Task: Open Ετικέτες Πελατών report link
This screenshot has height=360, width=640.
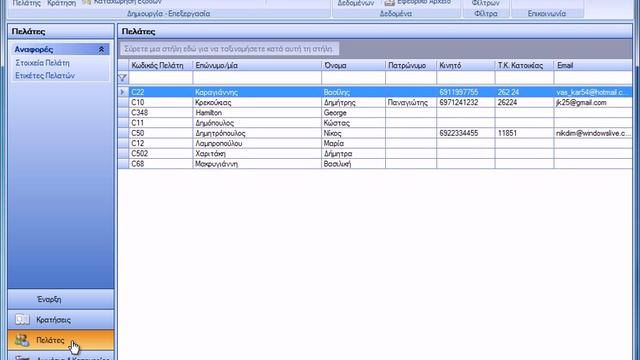Action: (x=45, y=76)
